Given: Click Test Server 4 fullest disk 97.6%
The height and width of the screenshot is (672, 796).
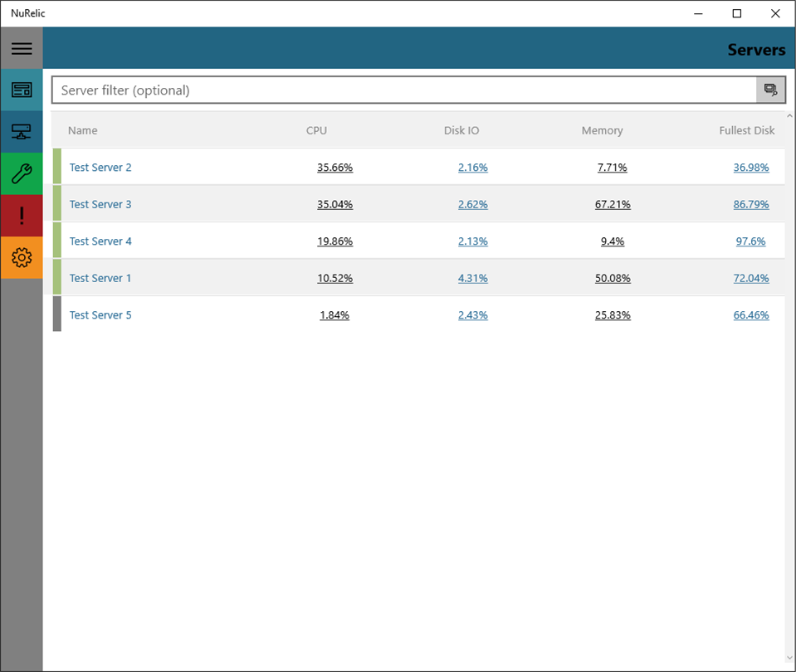Looking at the screenshot, I should point(751,241).
